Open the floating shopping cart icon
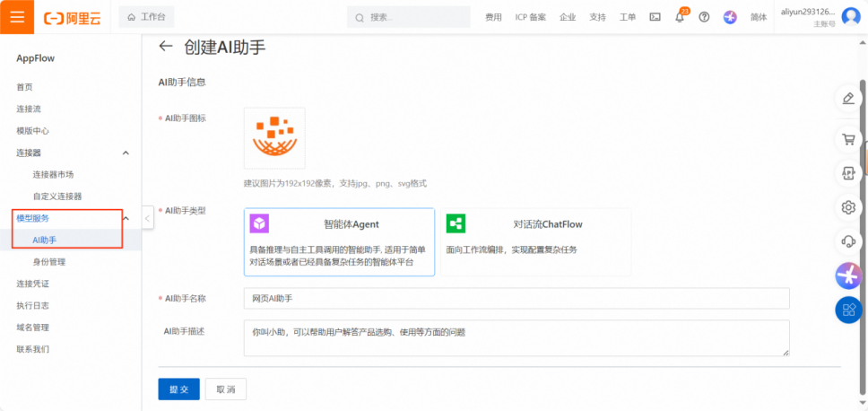This screenshot has width=868, height=411. tap(848, 139)
